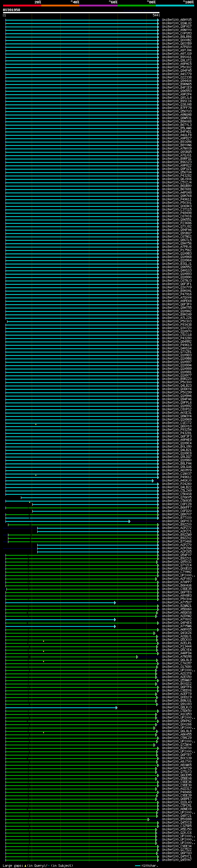This screenshot has height=868, width=197.
Task: Open hit UniRef100_B8LRR6
Action: coord(176,37)
